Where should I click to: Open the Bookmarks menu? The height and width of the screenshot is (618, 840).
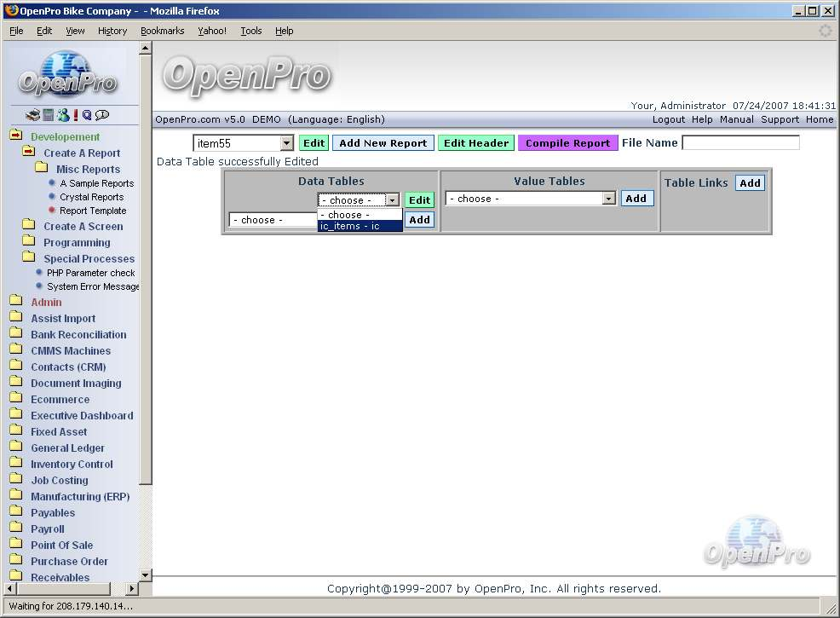click(x=162, y=31)
